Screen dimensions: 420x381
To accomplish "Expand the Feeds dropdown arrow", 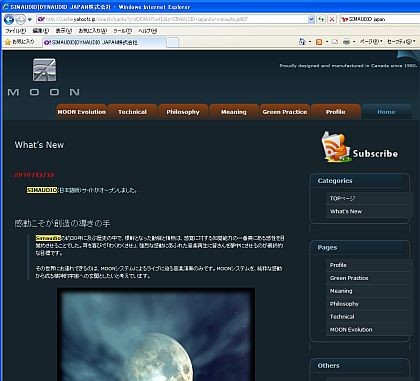I will 327,42.
